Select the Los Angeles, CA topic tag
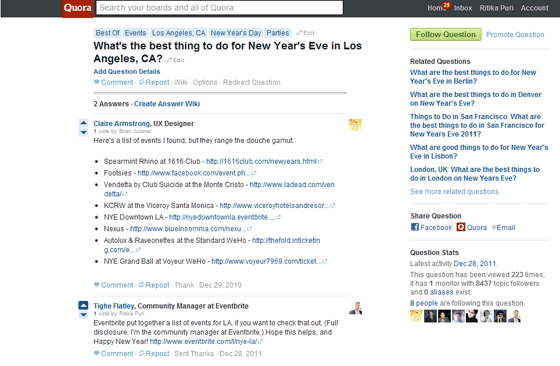This screenshot has height=366, width=560. [179, 33]
